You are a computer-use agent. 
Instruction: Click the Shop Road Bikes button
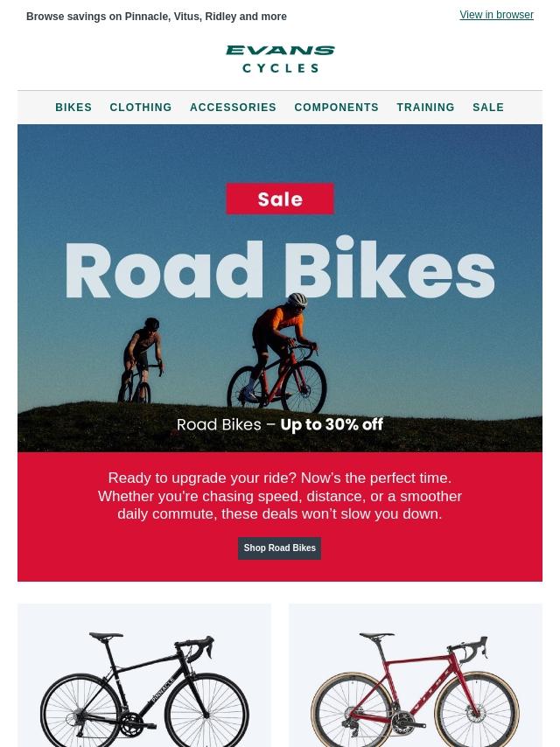point(279,548)
